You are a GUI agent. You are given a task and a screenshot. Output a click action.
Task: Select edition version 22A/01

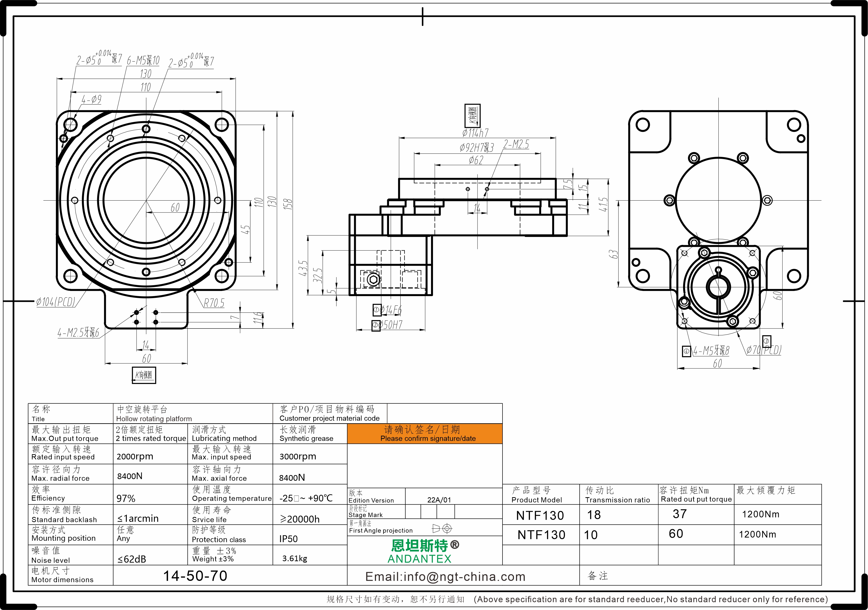click(439, 500)
